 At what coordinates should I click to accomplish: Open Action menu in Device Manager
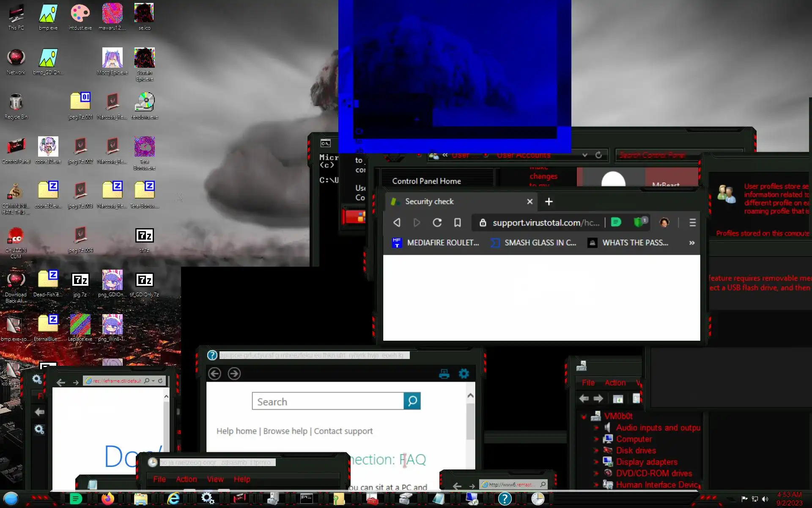615,383
